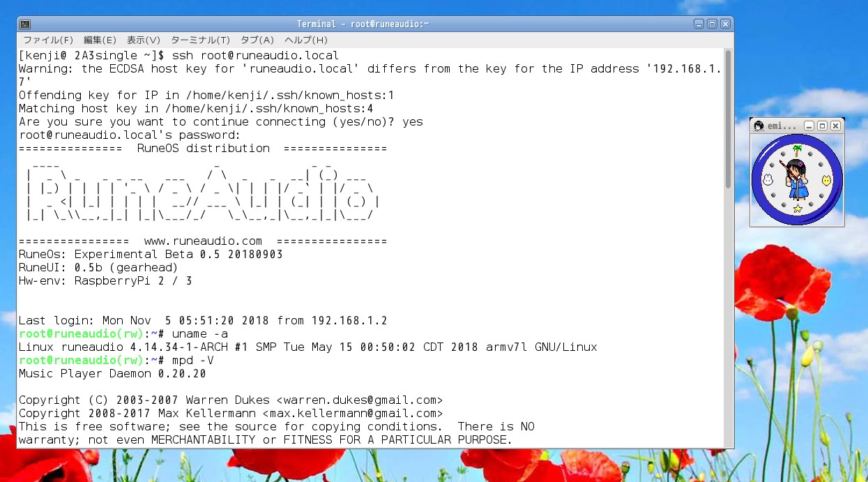Open the ヘルプ(H) menu
Screen dimensions: 868x482
pos(305,40)
